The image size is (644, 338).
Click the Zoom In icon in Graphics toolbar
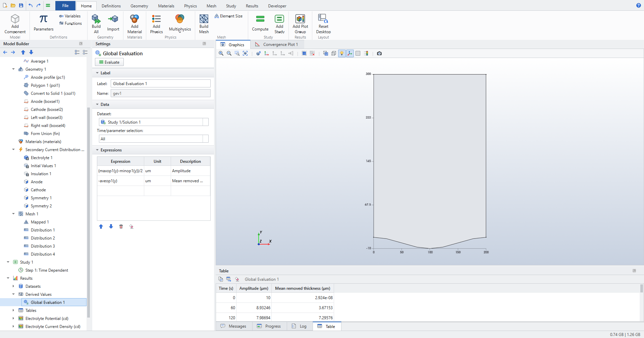click(x=221, y=53)
